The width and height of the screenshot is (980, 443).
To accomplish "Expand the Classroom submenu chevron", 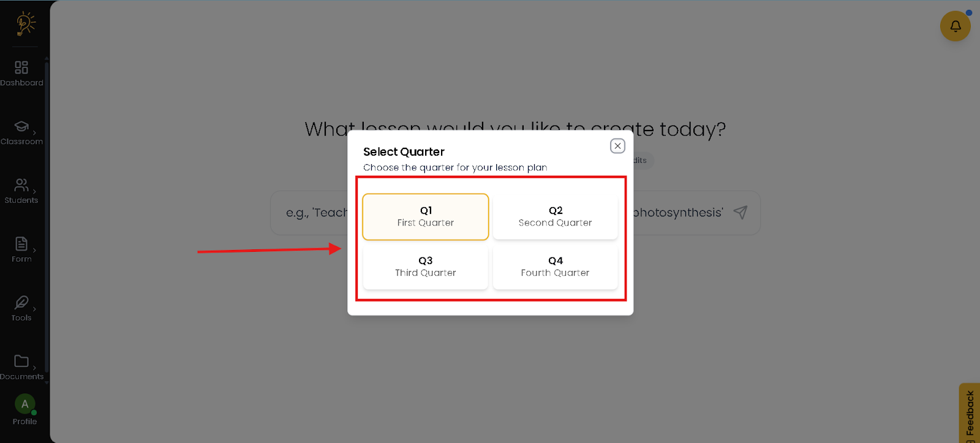I will [35, 133].
